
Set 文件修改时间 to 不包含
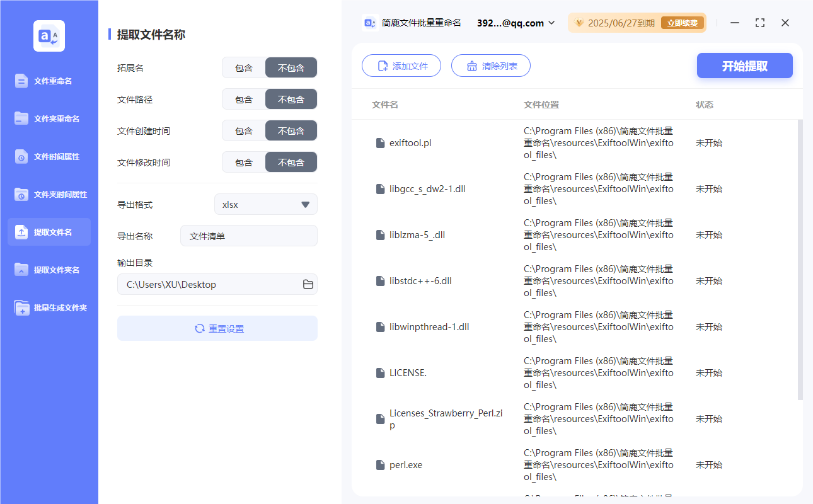coord(291,162)
